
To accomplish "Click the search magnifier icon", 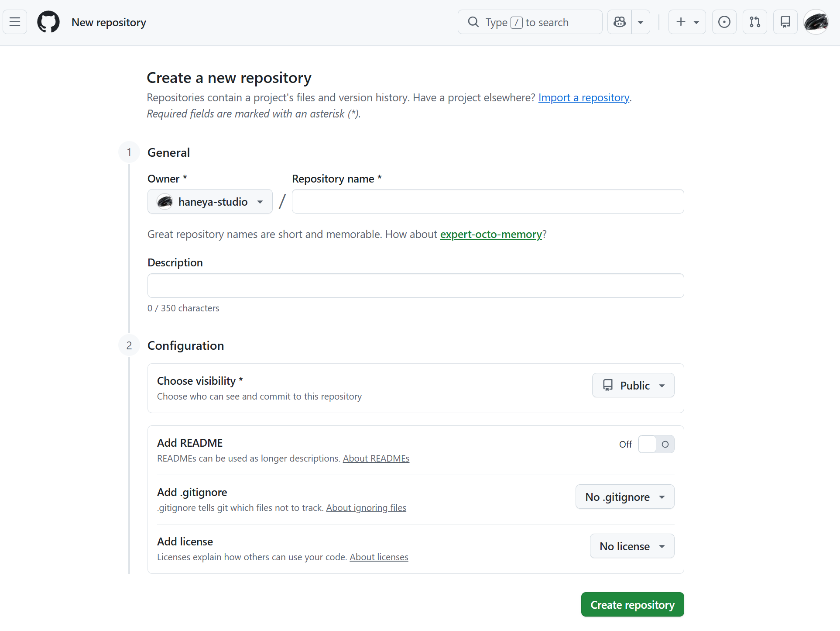I will tap(473, 22).
